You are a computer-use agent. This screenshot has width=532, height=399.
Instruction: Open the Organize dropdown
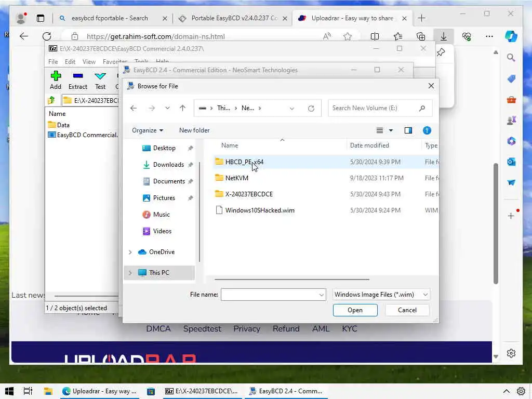pos(148,130)
